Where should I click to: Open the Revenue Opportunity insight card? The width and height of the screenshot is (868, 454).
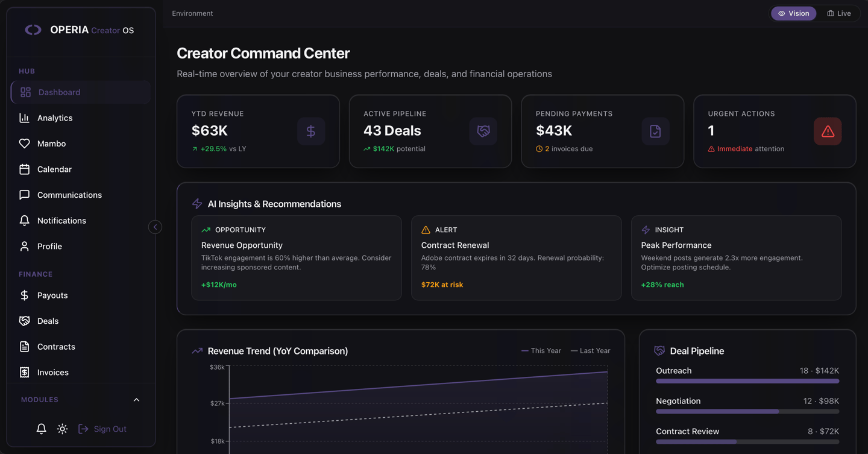click(x=297, y=258)
